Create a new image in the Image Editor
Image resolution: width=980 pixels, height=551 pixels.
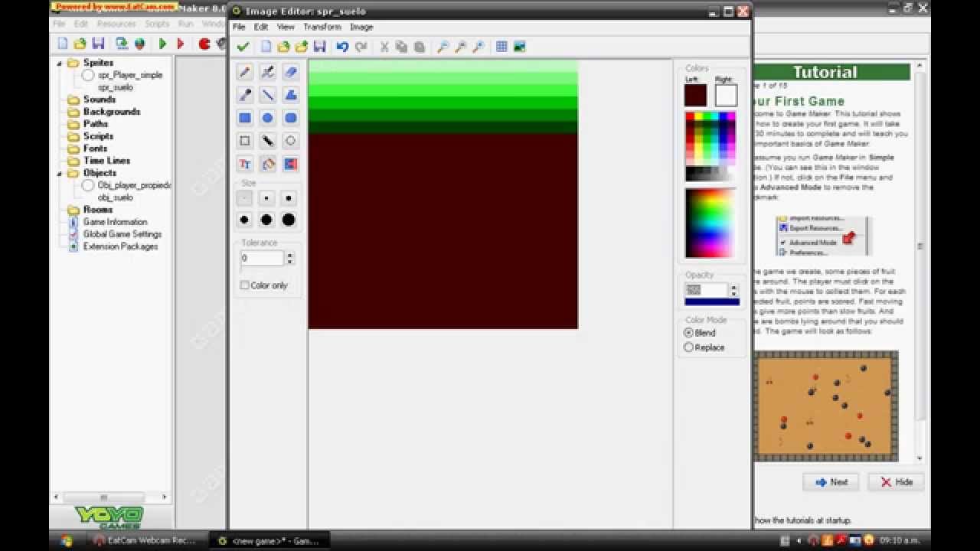pyautogui.click(x=266, y=47)
